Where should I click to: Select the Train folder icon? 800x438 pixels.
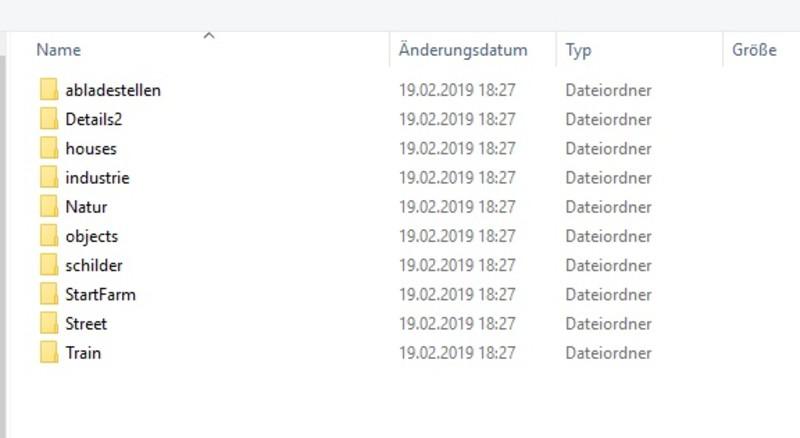pyautogui.click(x=49, y=353)
